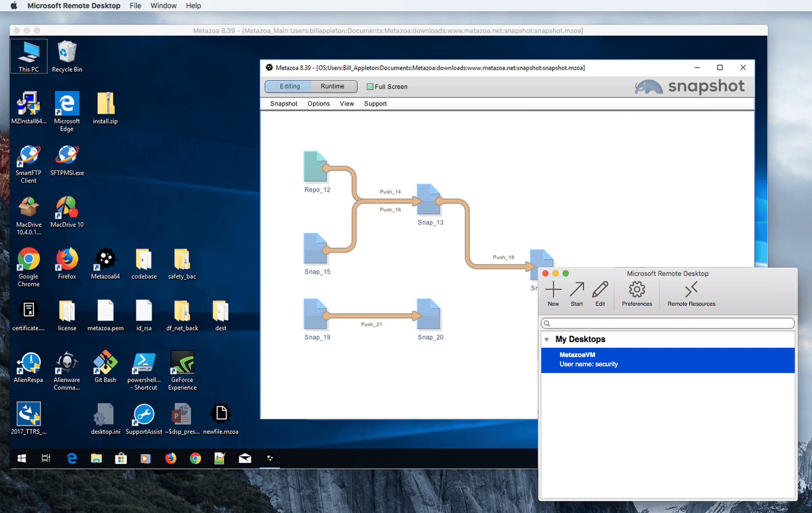Select the GeForce Experience shortcut
Screen dimensions: 812x513
point(182,370)
